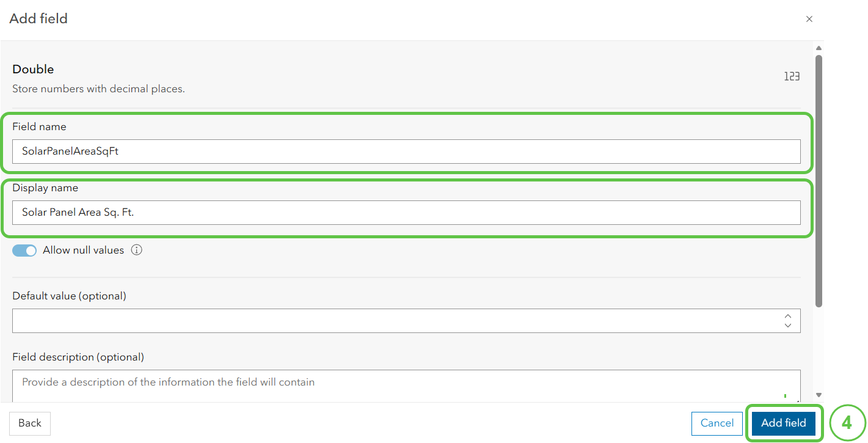Open the info icon beside Allow null values

tap(137, 250)
